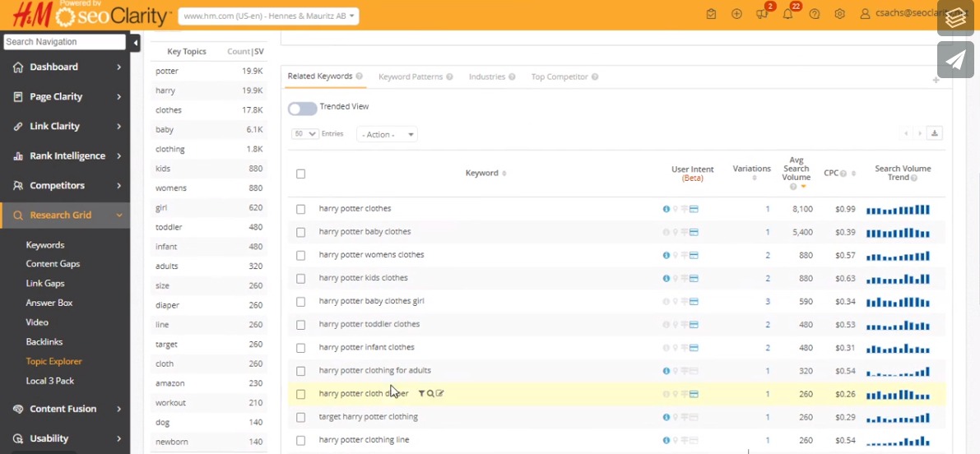Open the tasks clipboard icon in header
Screen dimensions: 980x454
pos(711,14)
